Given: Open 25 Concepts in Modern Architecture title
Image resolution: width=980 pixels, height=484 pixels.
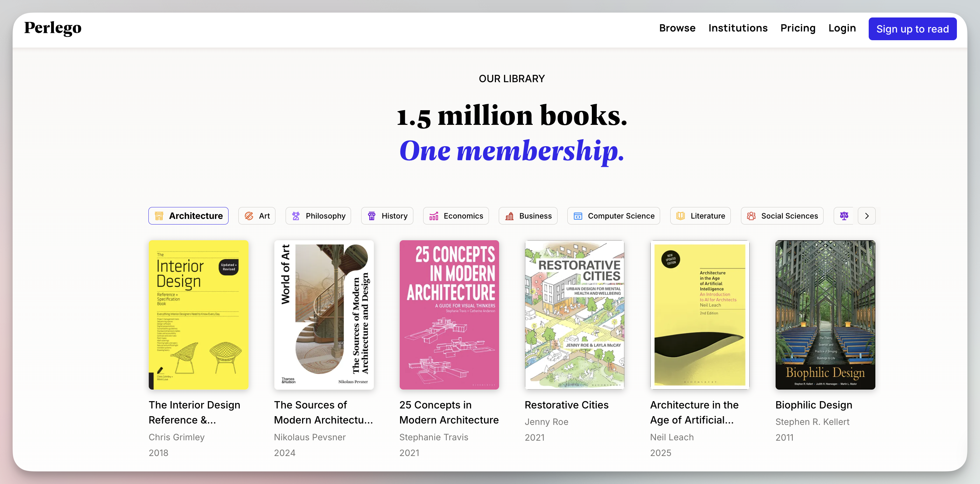Looking at the screenshot, I should click(449, 413).
